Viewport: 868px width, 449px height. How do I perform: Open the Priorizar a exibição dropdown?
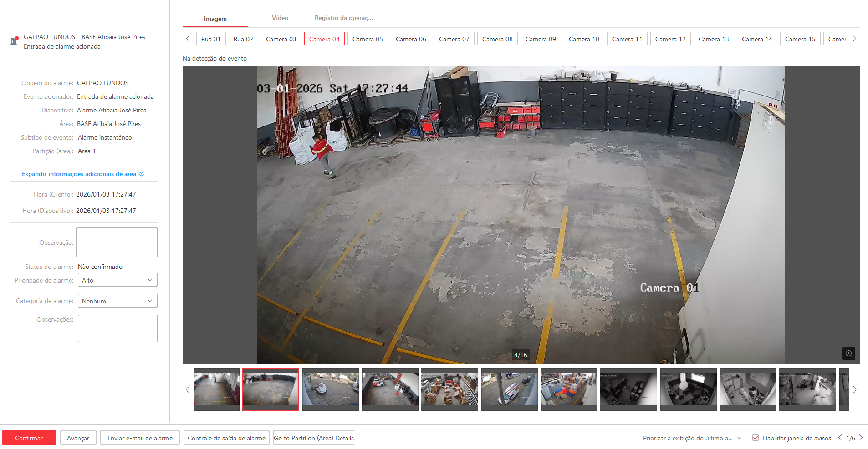(692, 438)
